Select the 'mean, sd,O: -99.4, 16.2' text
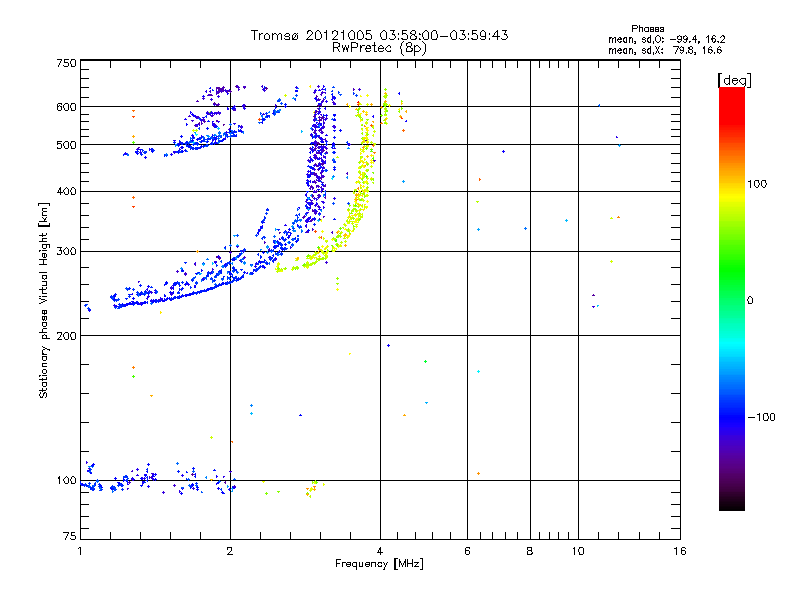 [666, 39]
